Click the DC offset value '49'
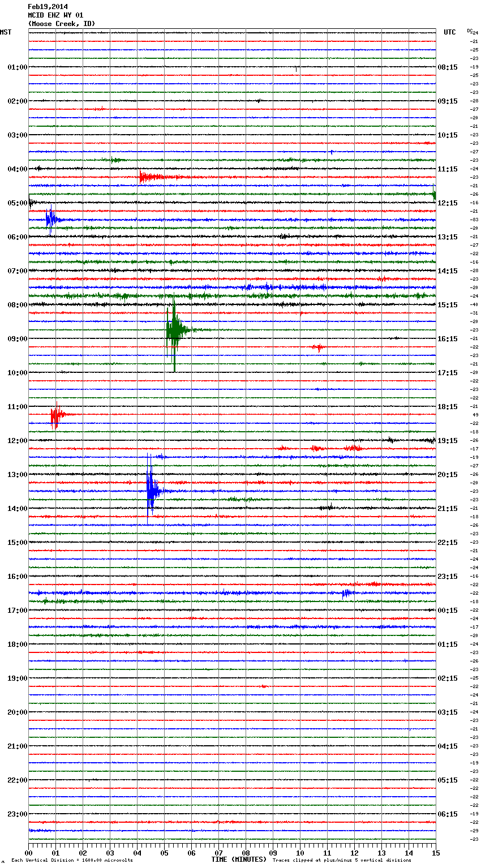481x868 pixels. [x=475, y=415]
